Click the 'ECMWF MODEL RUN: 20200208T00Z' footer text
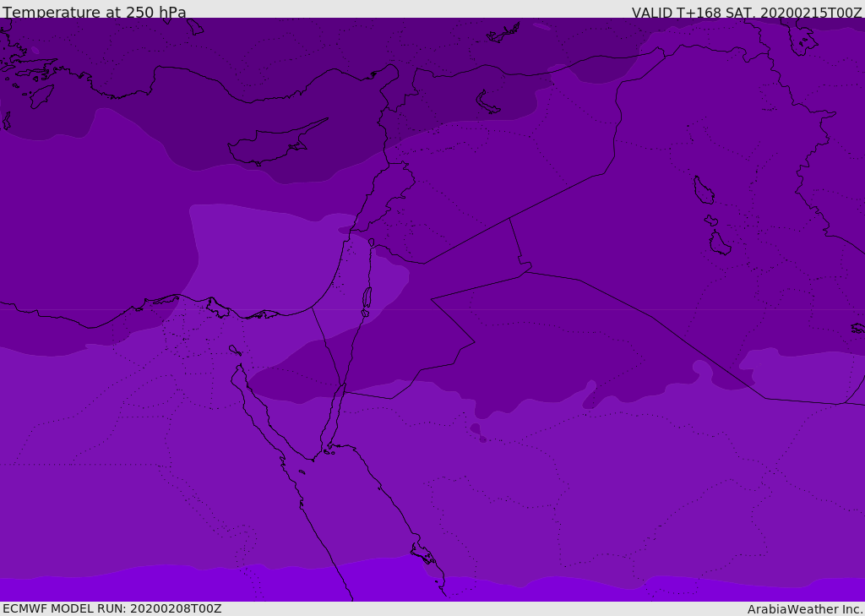Viewport: 865px width, 616px height. (x=112, y=608)
